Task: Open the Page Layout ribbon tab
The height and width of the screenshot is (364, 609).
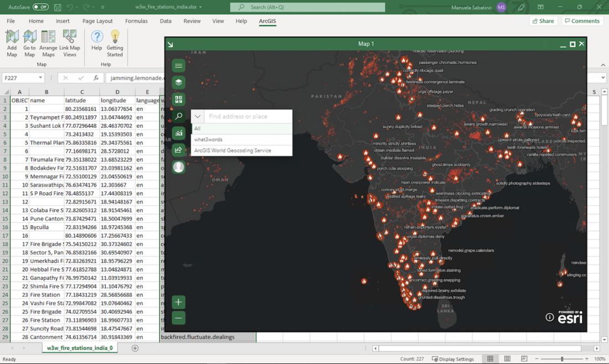Action: coord(97,21)
